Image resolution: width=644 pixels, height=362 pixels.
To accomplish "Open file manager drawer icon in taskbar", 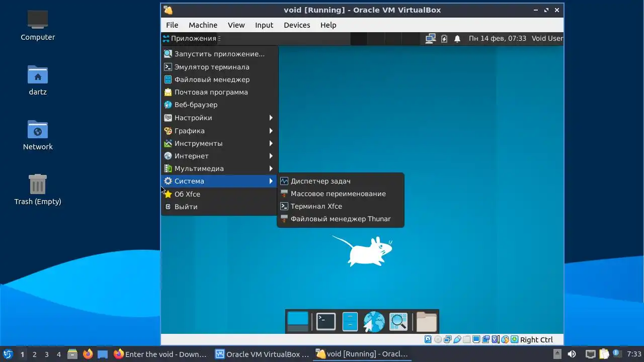I will point(72,354).
